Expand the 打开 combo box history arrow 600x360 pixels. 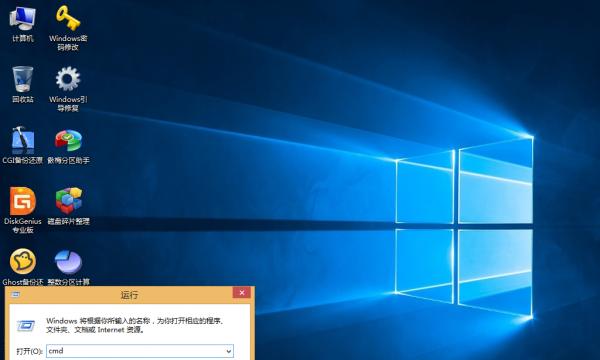click(x=228, y=351)
